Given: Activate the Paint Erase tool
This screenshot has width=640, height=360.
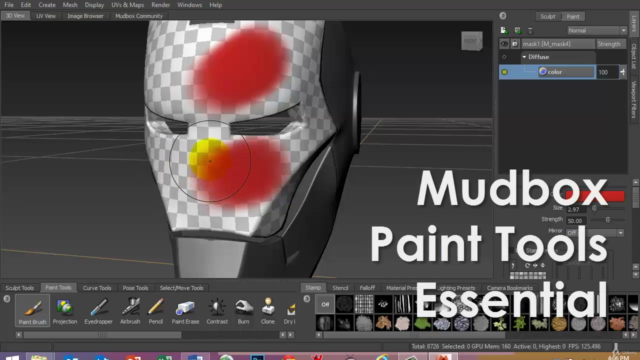Looking at the screenshot, I should pyautogui.click(x=185, y=311).
